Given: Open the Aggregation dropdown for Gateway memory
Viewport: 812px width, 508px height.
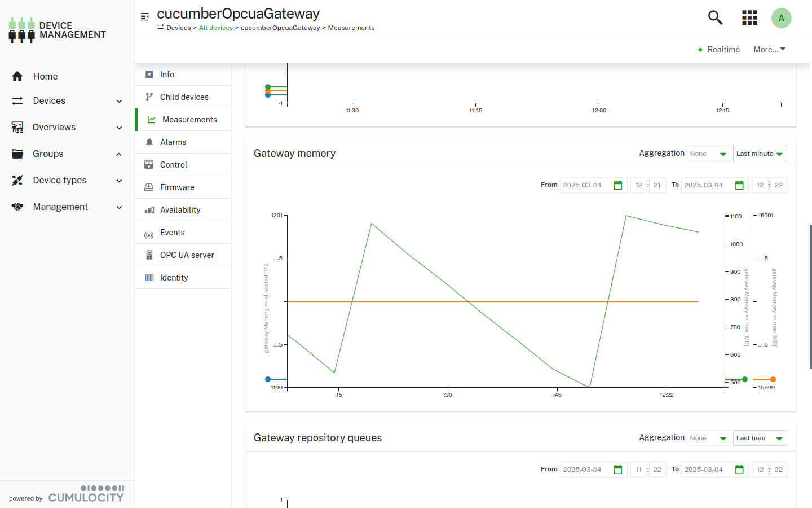Looking at the screenshot, I should click(x=708, y=153).
